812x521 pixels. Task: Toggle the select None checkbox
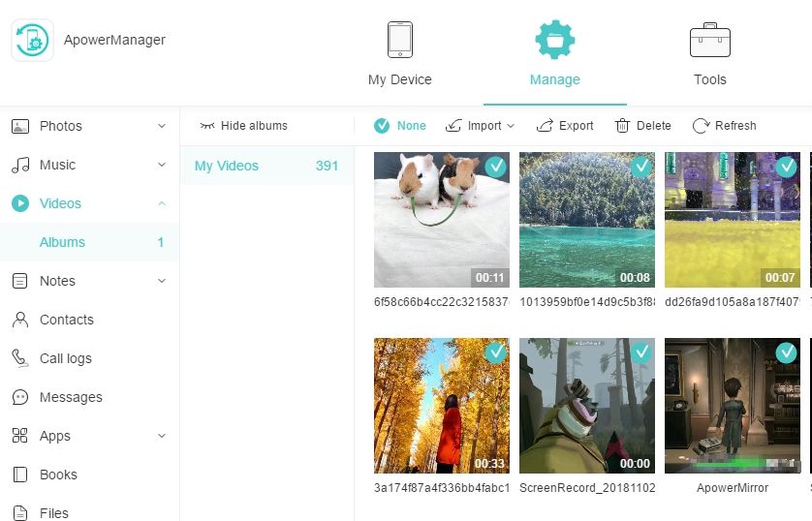point(382,126)
